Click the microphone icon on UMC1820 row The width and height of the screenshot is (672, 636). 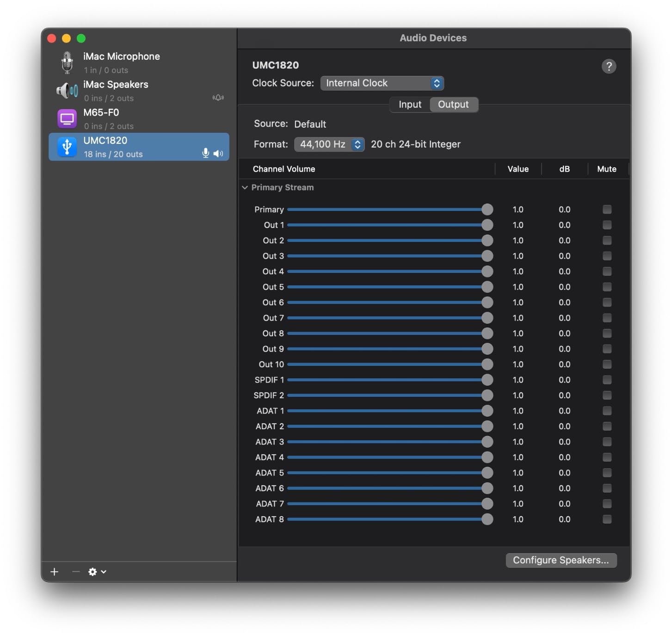(x=206, y=153)
